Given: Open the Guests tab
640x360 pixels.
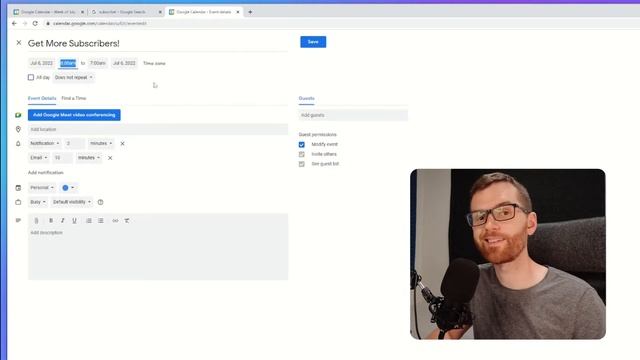Looking at the screenshot, I should pyautogui.click(x=307, y=98).
